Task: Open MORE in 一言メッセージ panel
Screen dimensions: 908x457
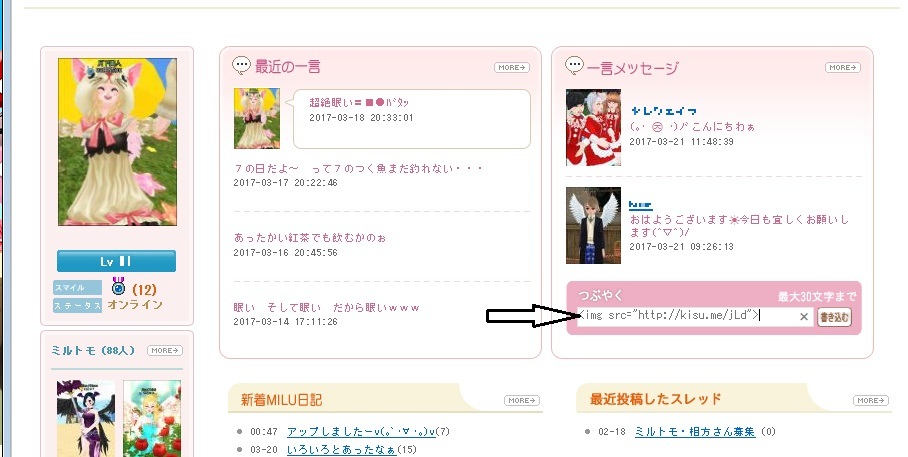Action: 843,68
